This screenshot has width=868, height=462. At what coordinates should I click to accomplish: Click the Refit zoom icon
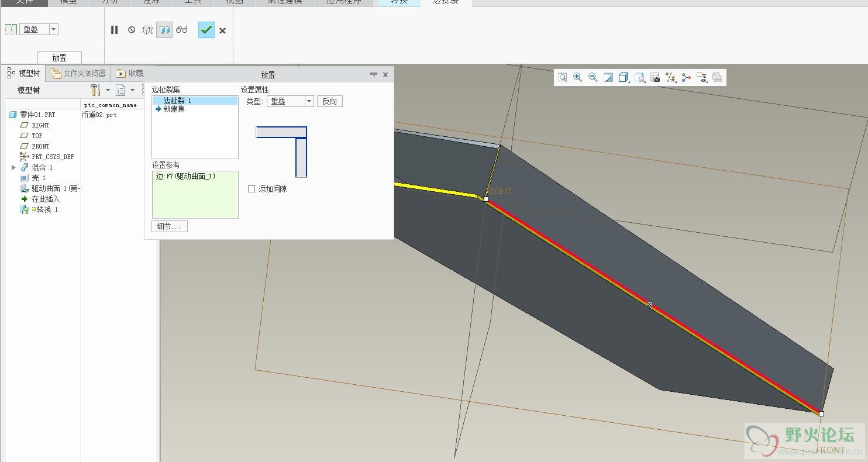(563, 77)
